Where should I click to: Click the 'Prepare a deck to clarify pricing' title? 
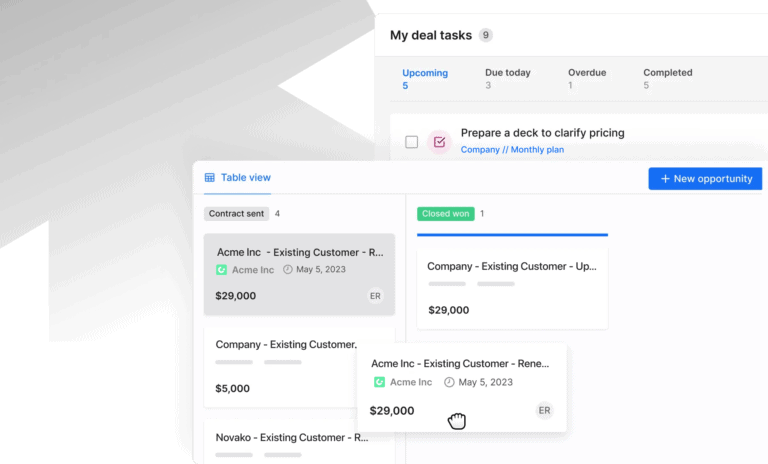click(x=542, y=133)
